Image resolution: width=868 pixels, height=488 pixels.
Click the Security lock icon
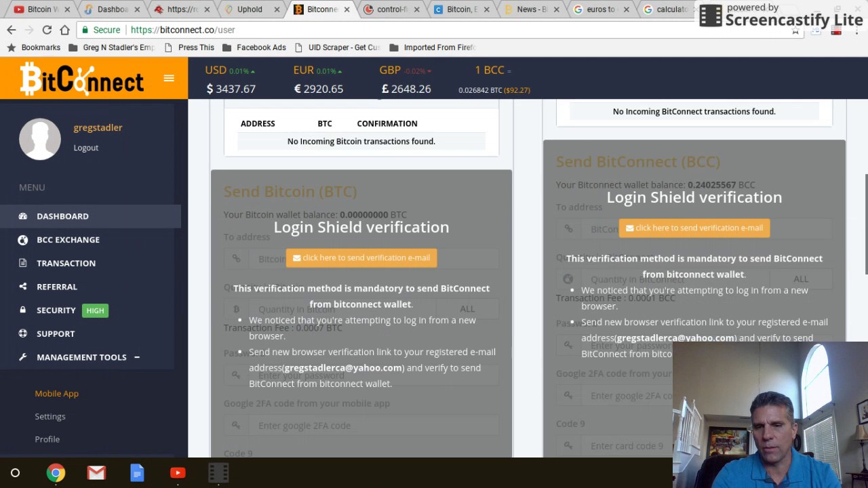click(x=23, y=310)
